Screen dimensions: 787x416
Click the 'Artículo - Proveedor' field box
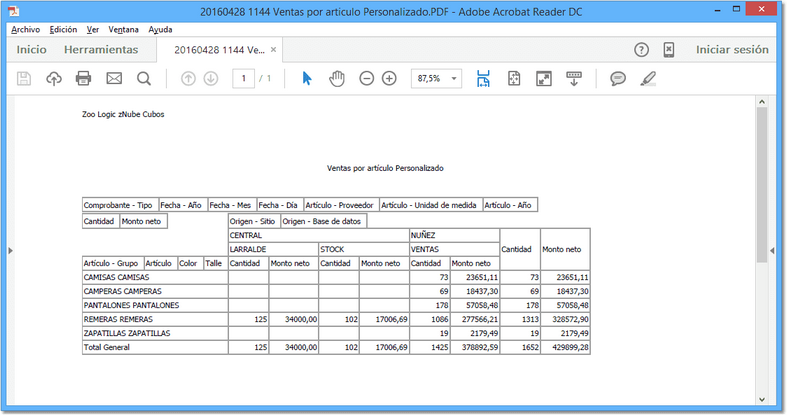pyautogui.click(x=341, y=205)
